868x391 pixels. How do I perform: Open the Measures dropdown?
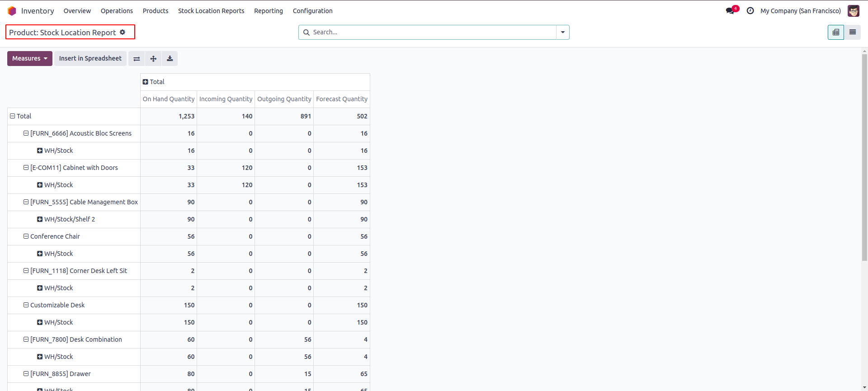(30, 59)
